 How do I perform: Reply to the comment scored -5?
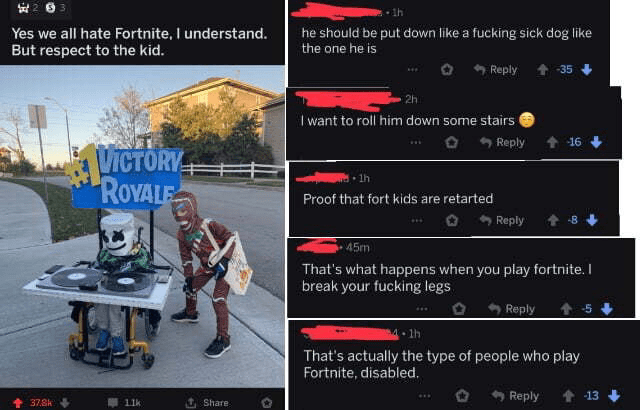[512, 309]
